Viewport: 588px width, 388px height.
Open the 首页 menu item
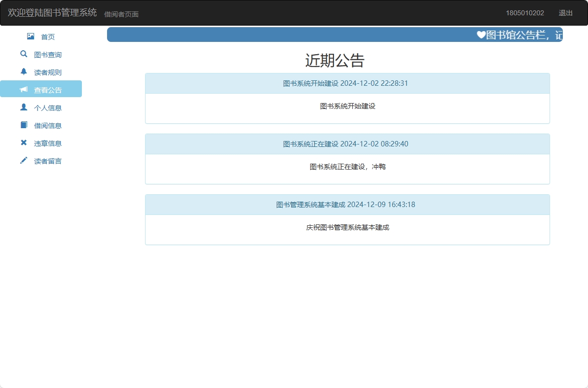pyautogui.click(x=48, y=37)
